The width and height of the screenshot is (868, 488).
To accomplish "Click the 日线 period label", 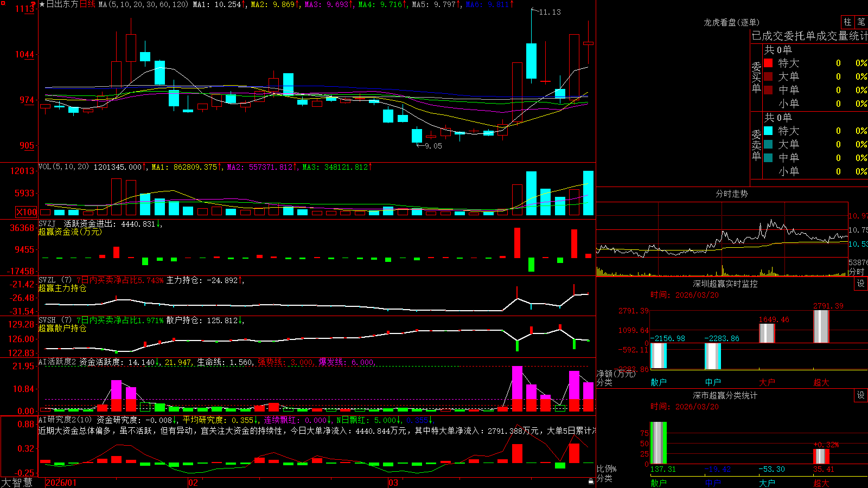I will pyautogui.click(x=87, y=4).
